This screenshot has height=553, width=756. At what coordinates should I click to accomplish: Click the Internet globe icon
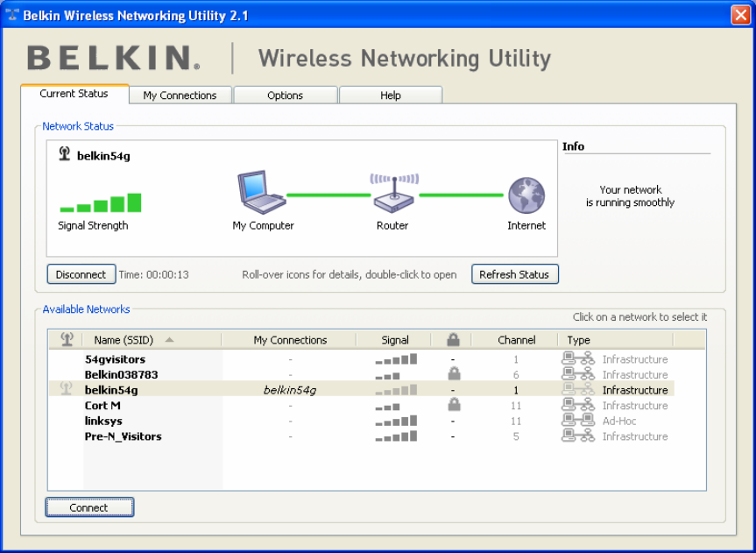[526, 195]
